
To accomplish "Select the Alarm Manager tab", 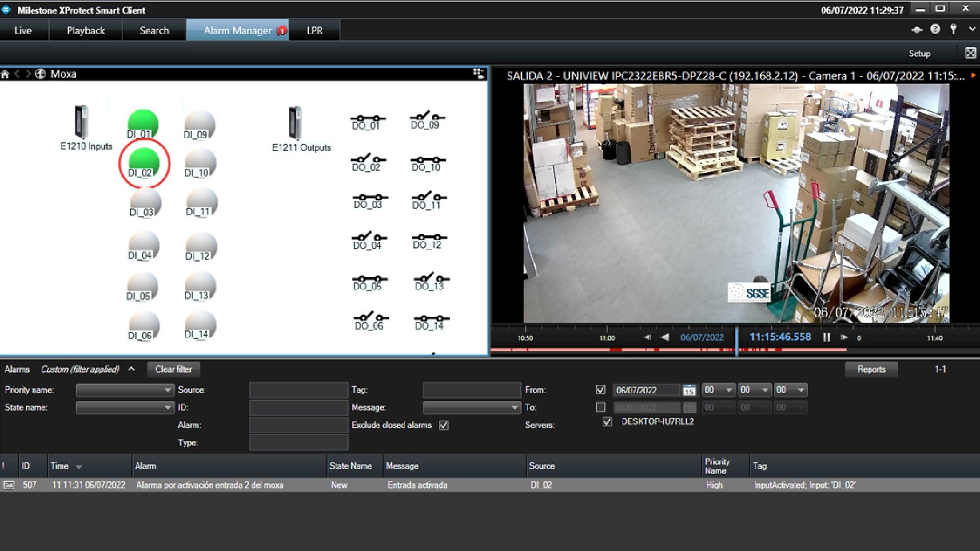I will pos(238,30).
